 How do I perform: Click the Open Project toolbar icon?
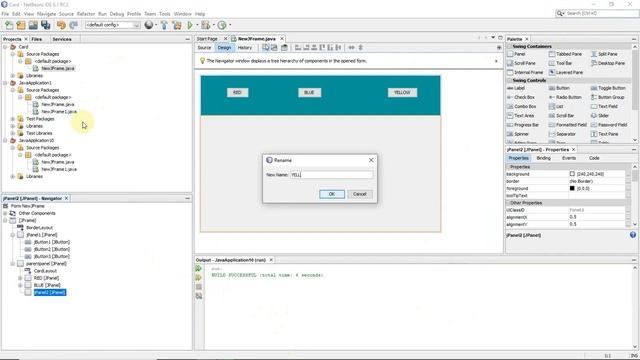point(33,25)
